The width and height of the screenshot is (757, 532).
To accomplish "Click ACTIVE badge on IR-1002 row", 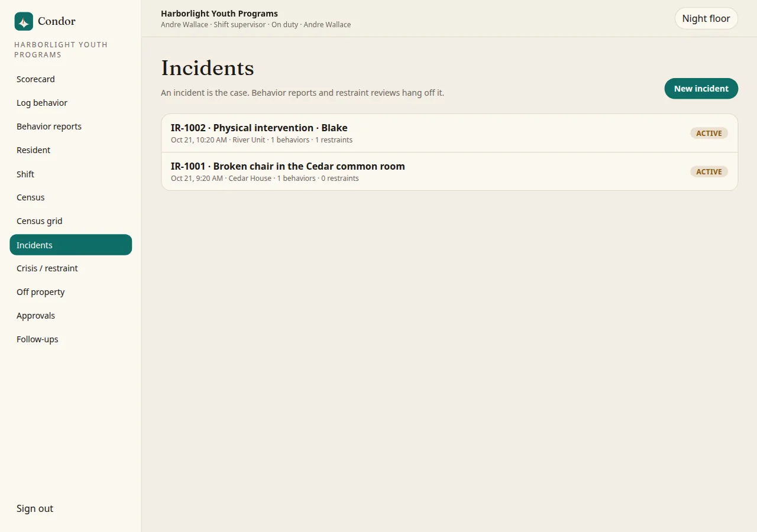I will click(x=709, y=133).
